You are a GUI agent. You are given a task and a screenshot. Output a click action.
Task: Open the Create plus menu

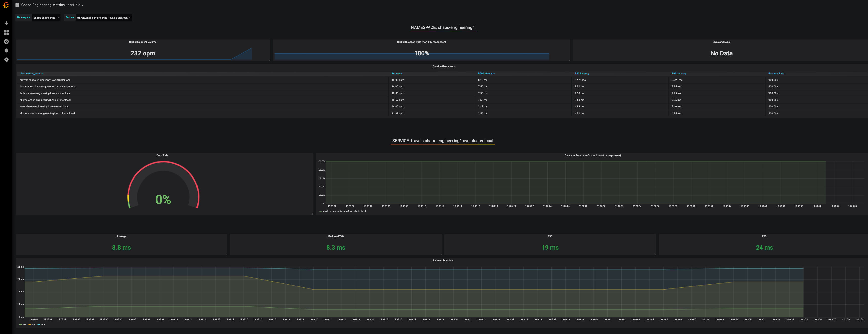(x=6, y=23)
